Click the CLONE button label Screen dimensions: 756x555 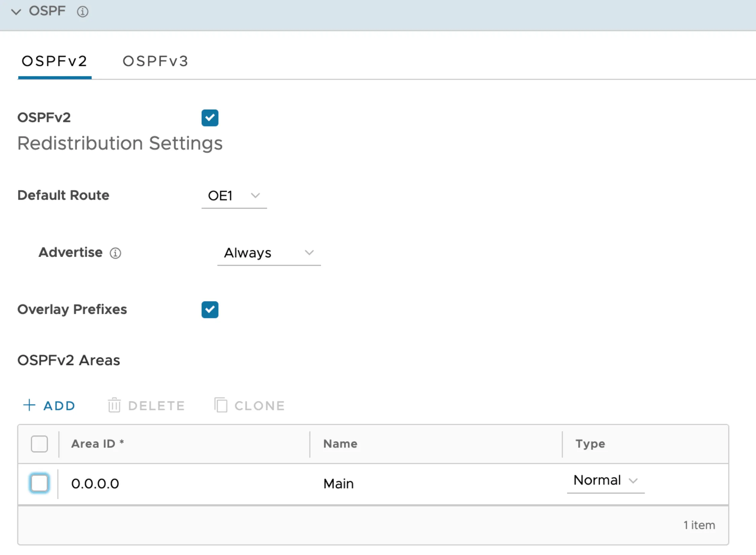click(x=260, y=406)
